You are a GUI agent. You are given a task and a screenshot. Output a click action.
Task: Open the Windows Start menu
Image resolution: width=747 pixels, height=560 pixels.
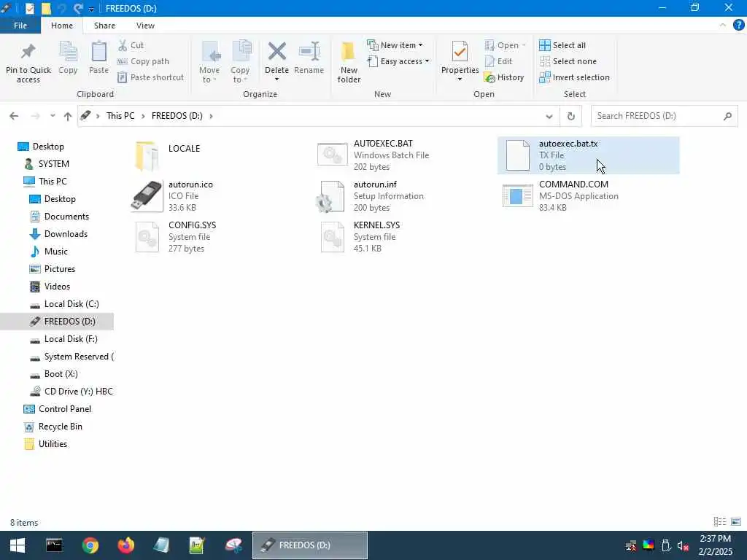tap(18, 545)
